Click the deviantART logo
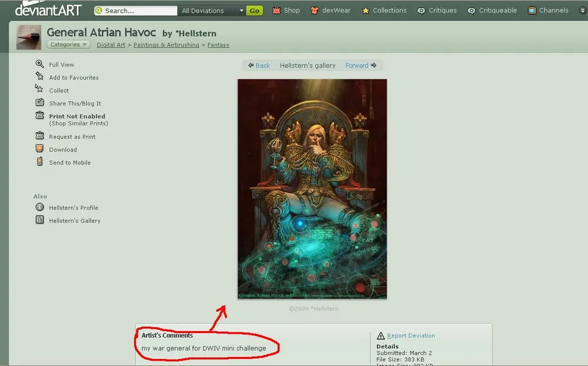This screenshot has width=588, height=366. 48,9
